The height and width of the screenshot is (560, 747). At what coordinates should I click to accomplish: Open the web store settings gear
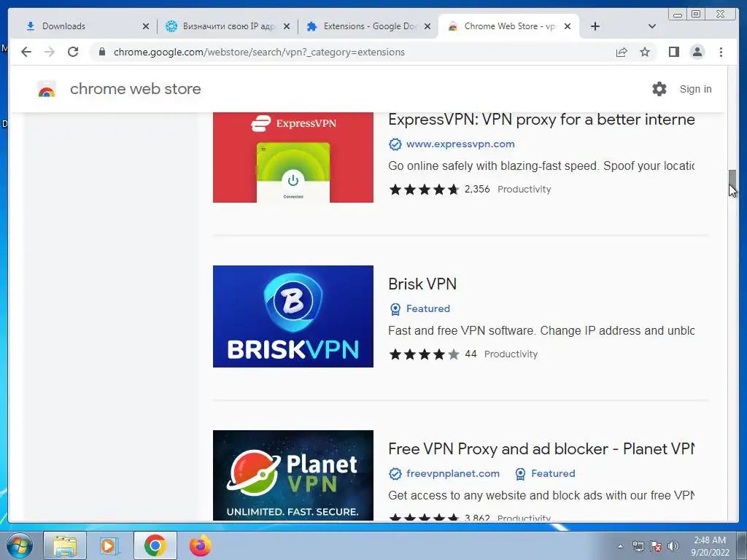point(659,89)
